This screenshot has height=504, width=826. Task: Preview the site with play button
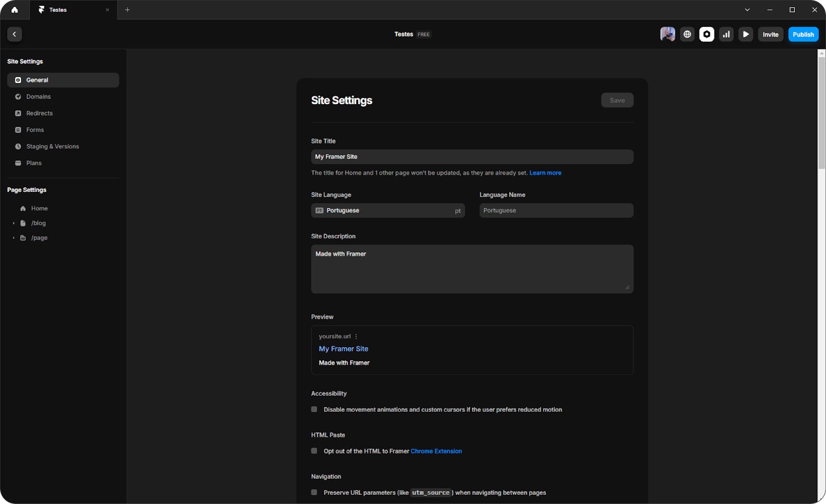746,34
